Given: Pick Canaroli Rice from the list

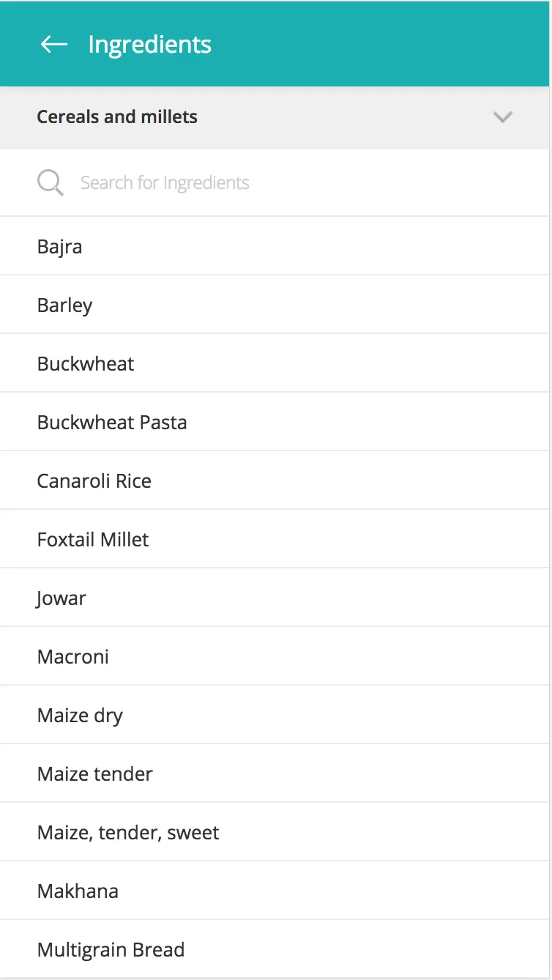Looking at the screenshot, I should tap(94, 481).
